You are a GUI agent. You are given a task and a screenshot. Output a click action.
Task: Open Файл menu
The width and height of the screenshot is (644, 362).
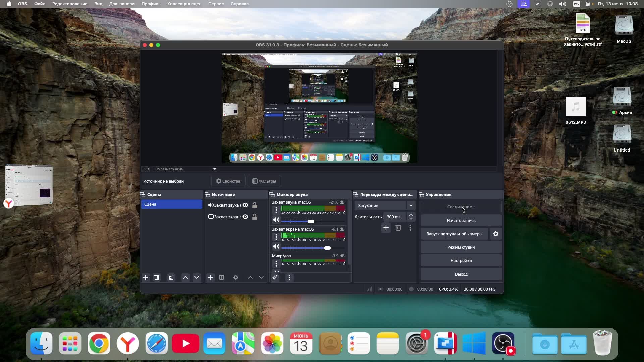40,4
